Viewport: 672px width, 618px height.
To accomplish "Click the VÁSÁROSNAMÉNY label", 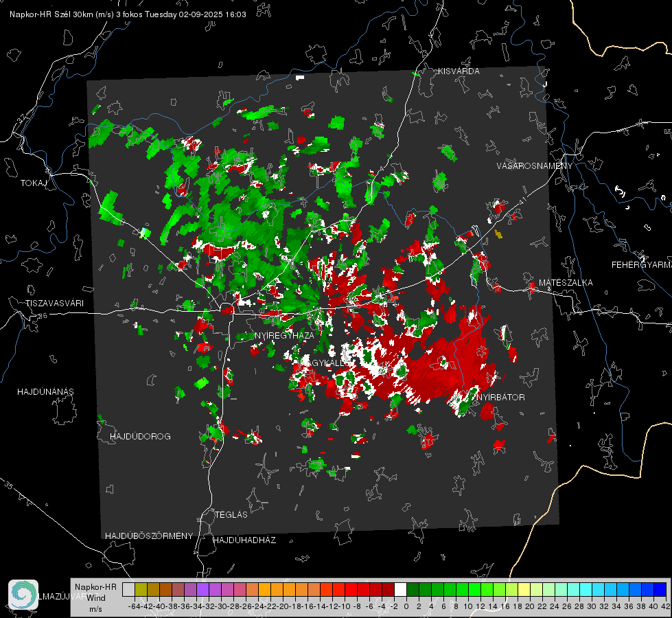I will 535,166.
